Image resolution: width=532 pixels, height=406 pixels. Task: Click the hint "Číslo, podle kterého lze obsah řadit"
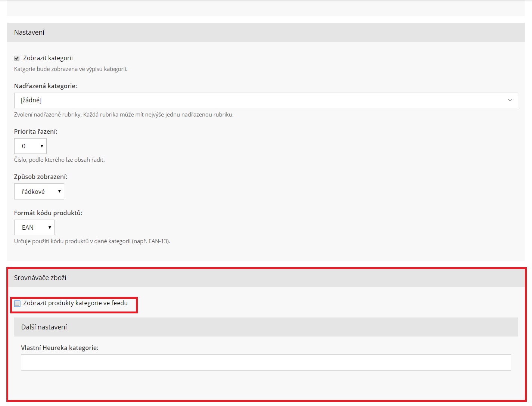coord(59,160)
